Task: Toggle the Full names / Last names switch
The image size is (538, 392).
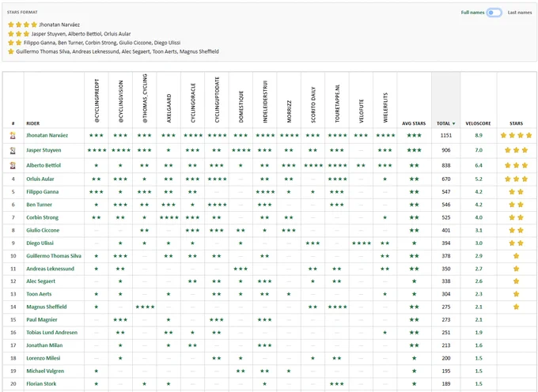Action: (494, 13)
